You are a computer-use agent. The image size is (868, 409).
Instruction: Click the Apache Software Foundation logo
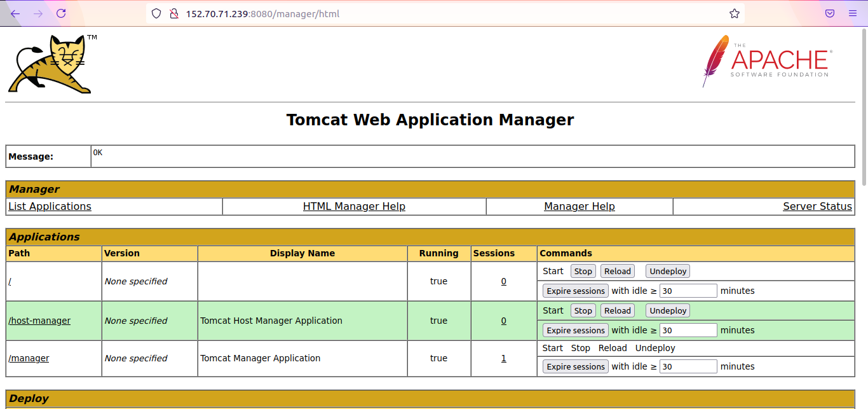coord(767,61)
